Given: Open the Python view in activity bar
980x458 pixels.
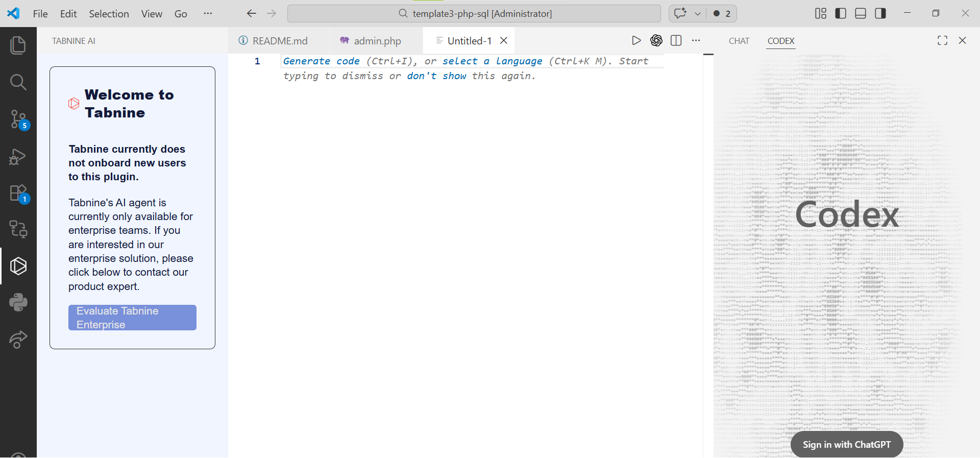Looking at the screenshot, I should pos(18,302).
